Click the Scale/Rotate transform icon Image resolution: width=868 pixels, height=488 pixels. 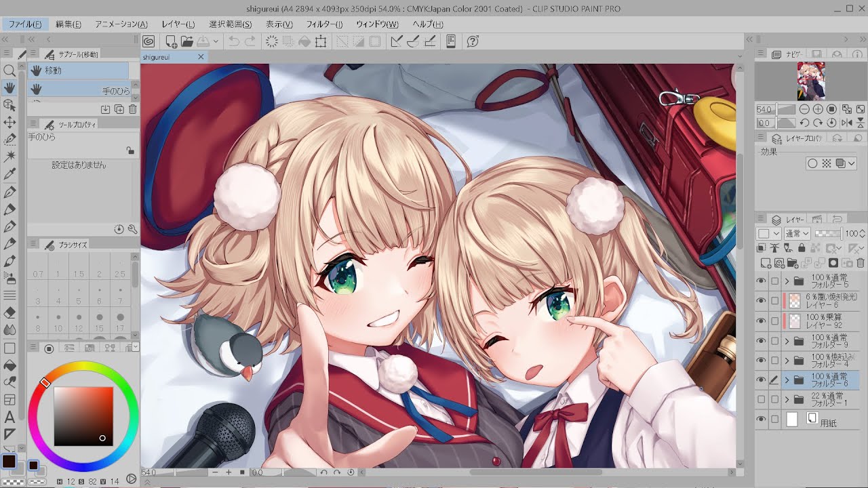tap(321, 42)
